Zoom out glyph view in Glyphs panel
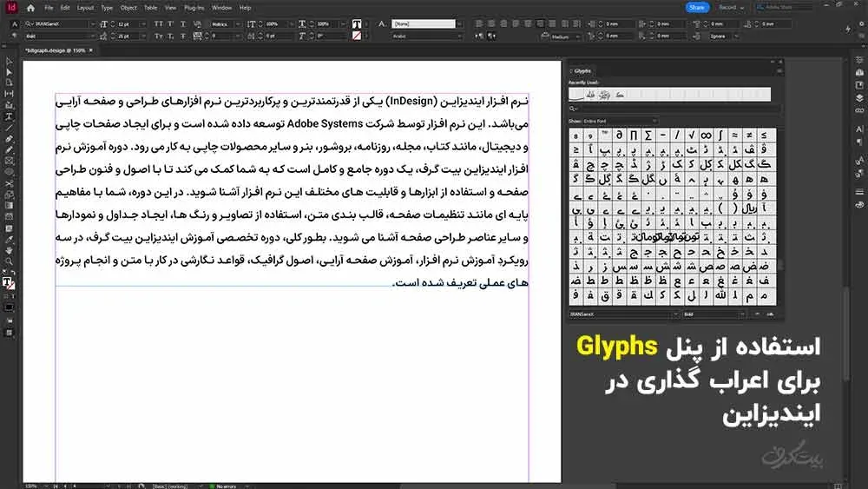The image size is (868, 489). point(757,314)
